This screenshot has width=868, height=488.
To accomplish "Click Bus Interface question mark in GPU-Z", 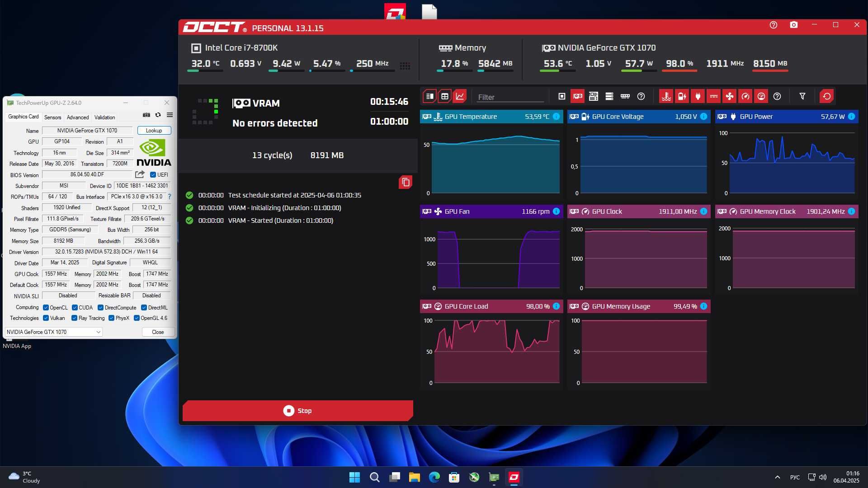I will point(170,197).
